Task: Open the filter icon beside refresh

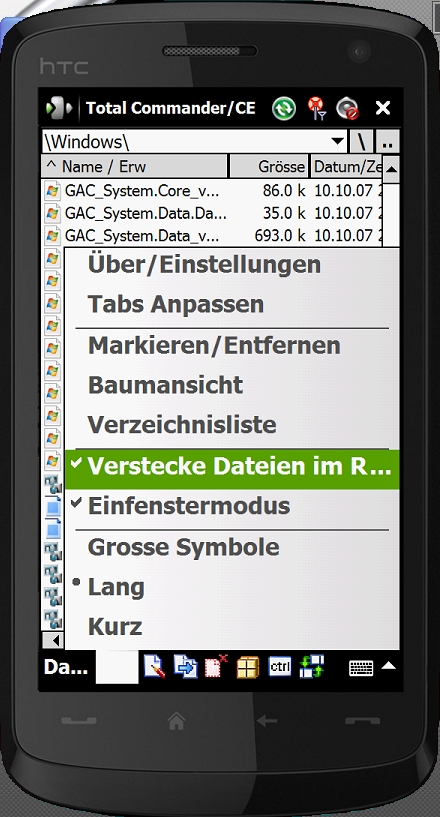Action: (316, 108)
